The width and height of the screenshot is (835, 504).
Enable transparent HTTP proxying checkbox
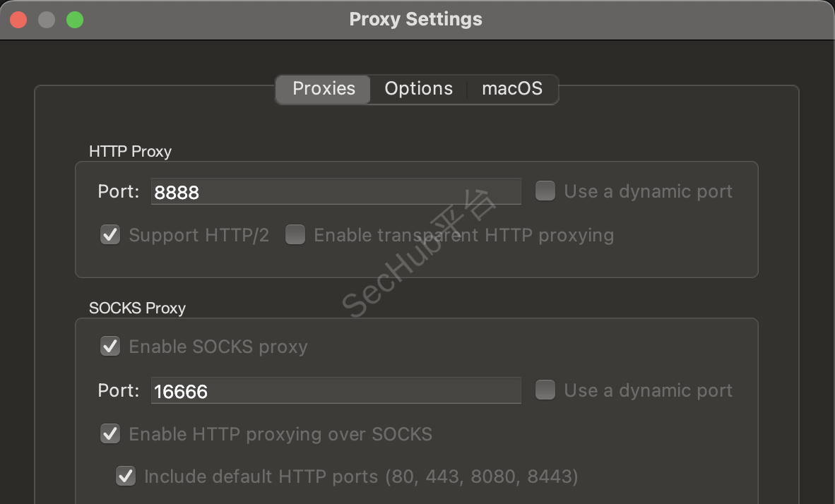(x=295, y=235)
